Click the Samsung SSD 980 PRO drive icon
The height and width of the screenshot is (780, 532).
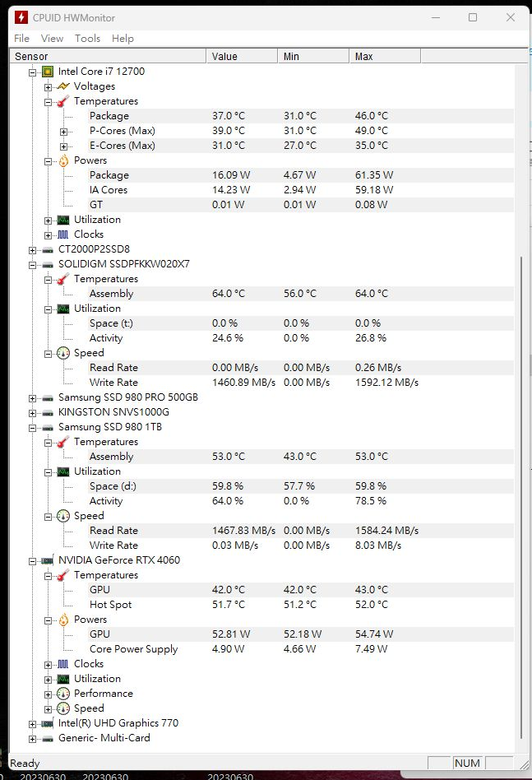pyautogui.click(x=48, y=397)
